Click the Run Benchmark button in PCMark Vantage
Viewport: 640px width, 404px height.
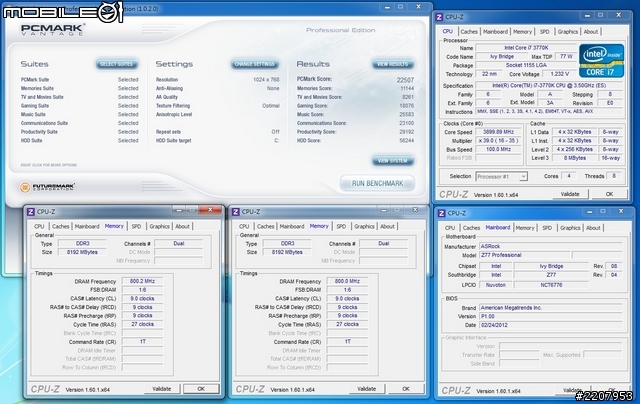pos(377,184)
